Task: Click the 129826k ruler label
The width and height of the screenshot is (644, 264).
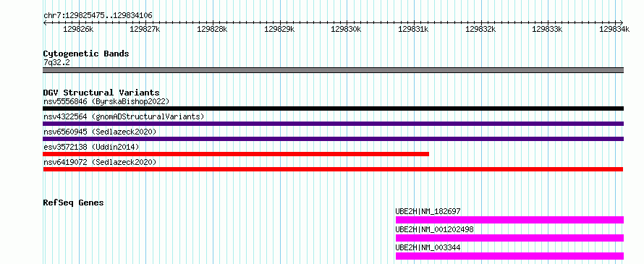Action: 78,29
